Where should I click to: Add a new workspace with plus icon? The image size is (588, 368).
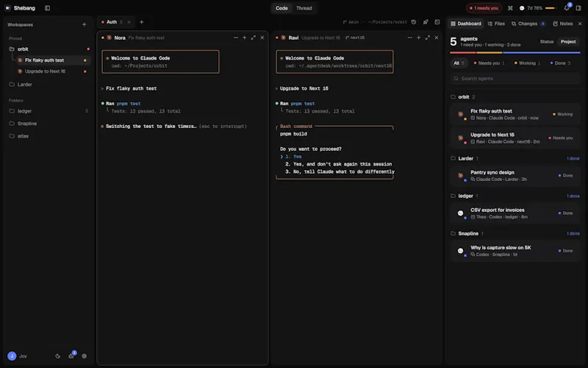coord(84,24)
